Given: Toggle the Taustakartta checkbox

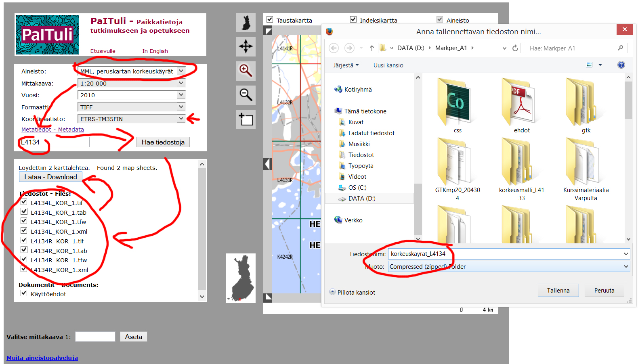Looking at the screenshot, I should 270,19.
